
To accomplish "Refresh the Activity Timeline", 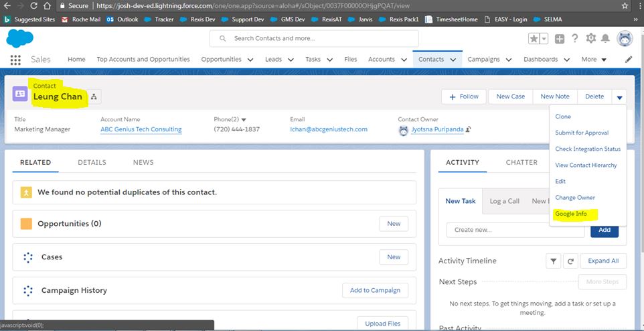I will tap(570, 261).
